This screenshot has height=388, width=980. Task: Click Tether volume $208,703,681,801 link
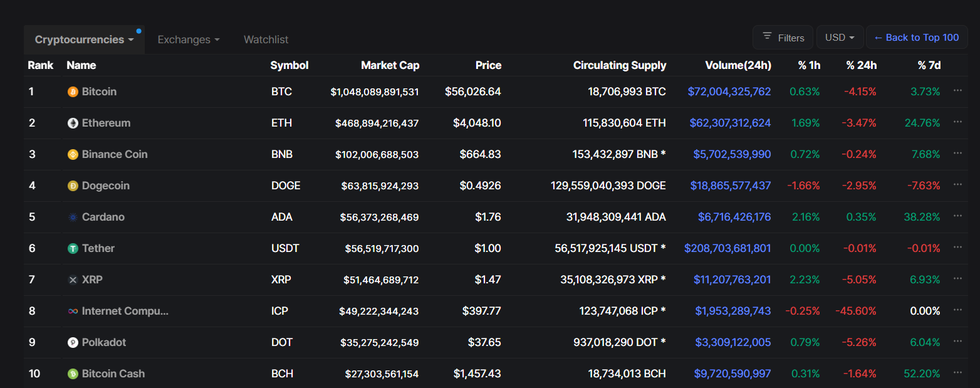pyautogui.click(x=728, y=248)
